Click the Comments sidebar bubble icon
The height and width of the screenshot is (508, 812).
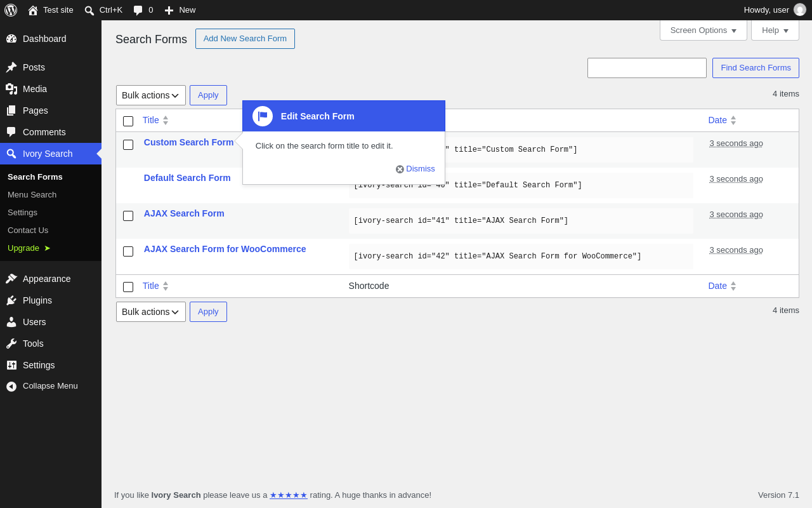pos(11,132)
